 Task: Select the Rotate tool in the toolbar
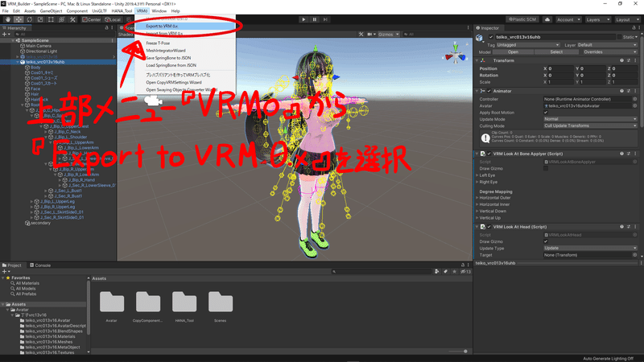[29, 19]
